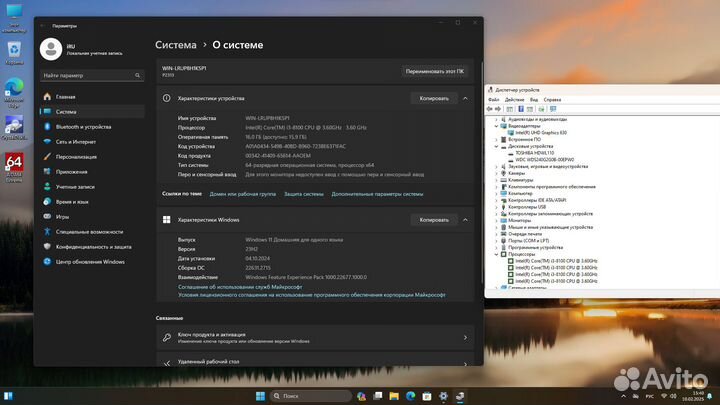The width and height of the screenshot is (720, 405).
Task: Open the notification bell in system tray
Action: (710, 396)
